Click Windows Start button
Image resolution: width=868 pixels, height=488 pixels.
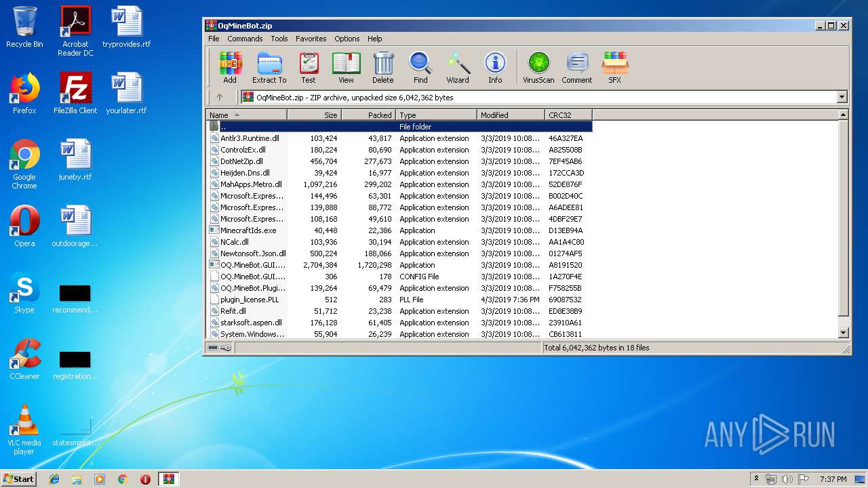(19, 479)
